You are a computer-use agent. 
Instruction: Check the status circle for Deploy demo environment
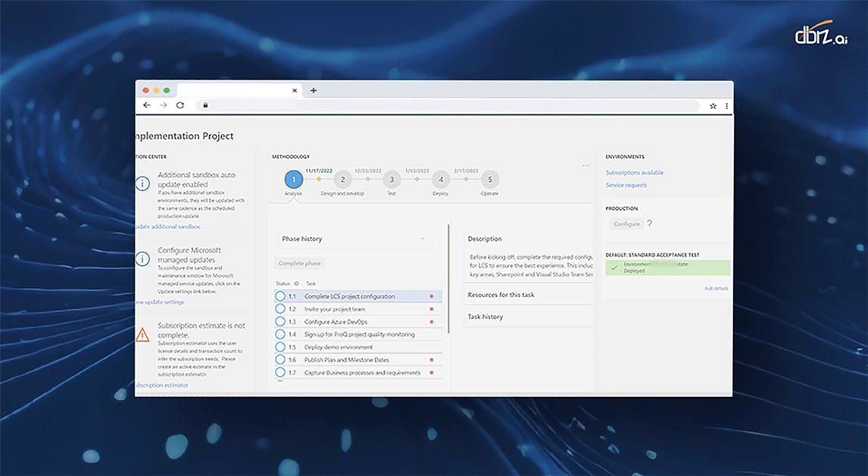click(279, 346)
